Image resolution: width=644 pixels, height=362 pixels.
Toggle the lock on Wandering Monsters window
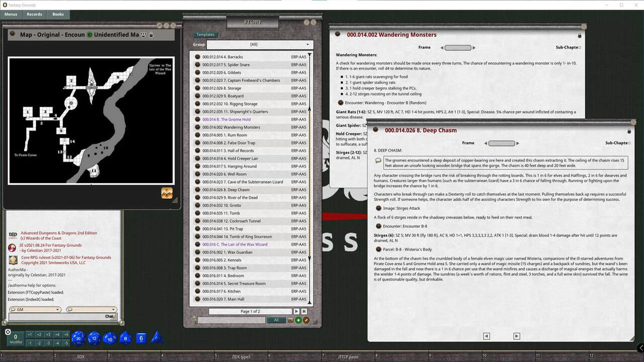point(580,36)
